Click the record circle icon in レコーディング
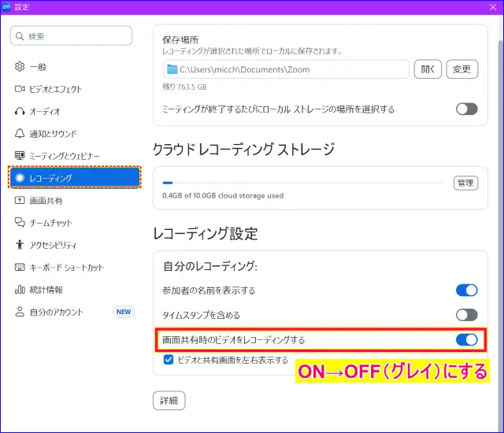This screenshot has width=504, height=433. click(20, 178)
